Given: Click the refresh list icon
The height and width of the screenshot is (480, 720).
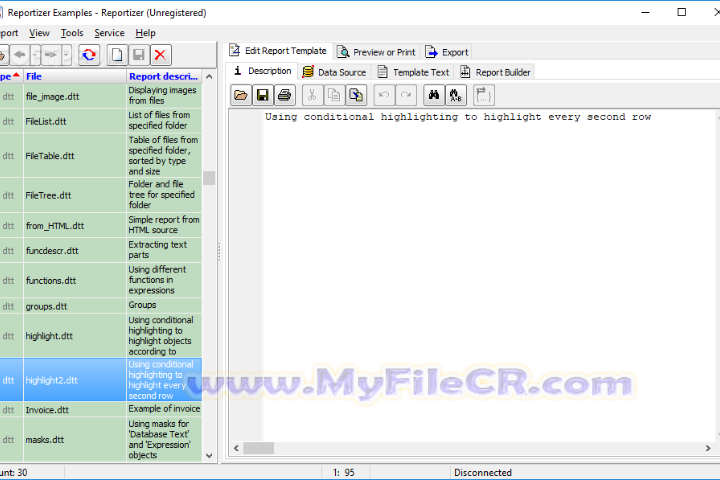Looking at the screenshot, I should click(89, 55).
